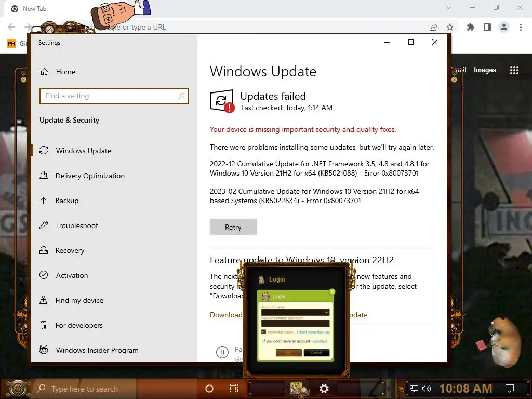Select Windows Update in the sidebar
532x399 pixels.
[x=84, y=151]
